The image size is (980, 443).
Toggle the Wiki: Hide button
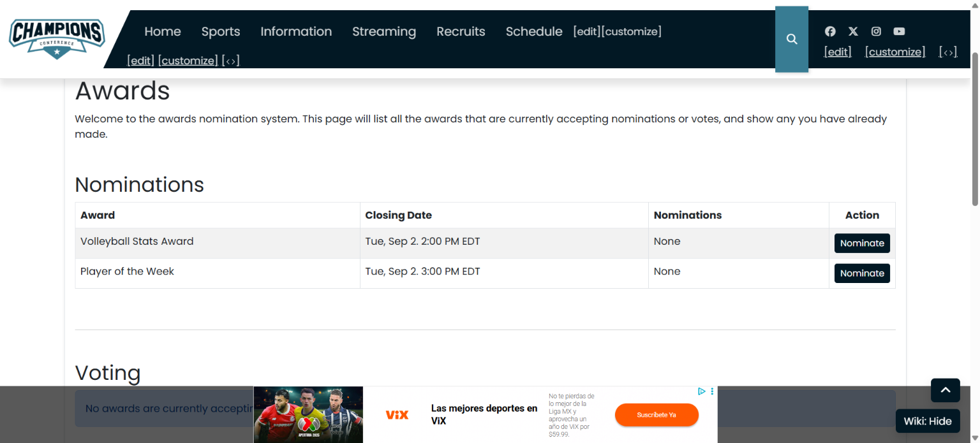[928, 421]
